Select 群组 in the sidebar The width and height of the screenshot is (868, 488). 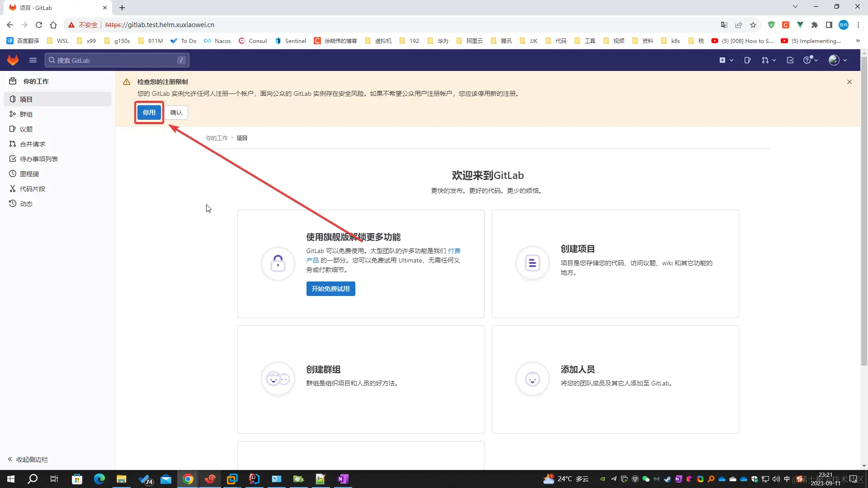(26, 114)
